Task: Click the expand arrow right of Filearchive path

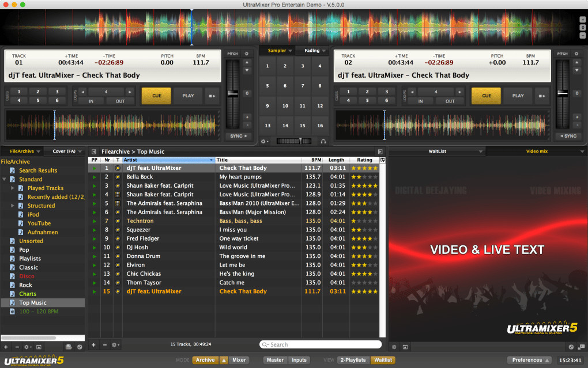Action: tap(380, 152)
